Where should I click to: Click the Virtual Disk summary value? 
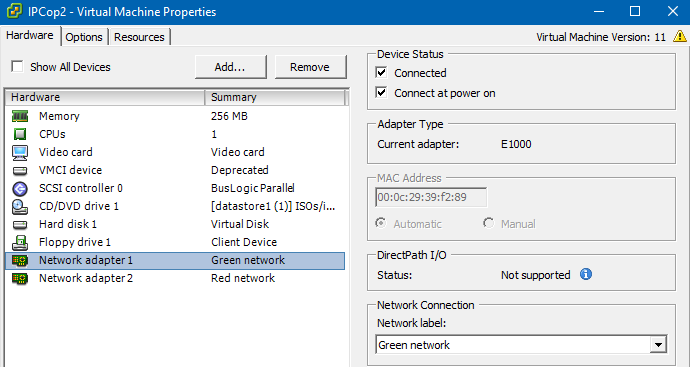(240, 224)
